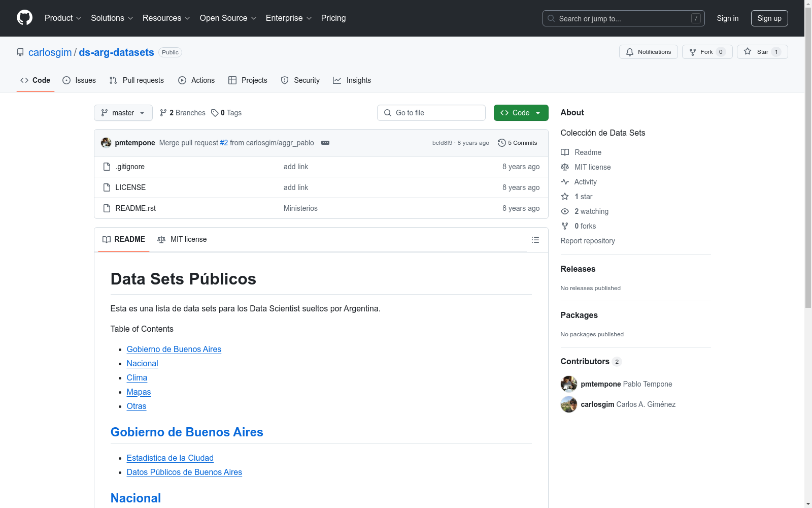View the 5 Commits history

click(518, 143)
